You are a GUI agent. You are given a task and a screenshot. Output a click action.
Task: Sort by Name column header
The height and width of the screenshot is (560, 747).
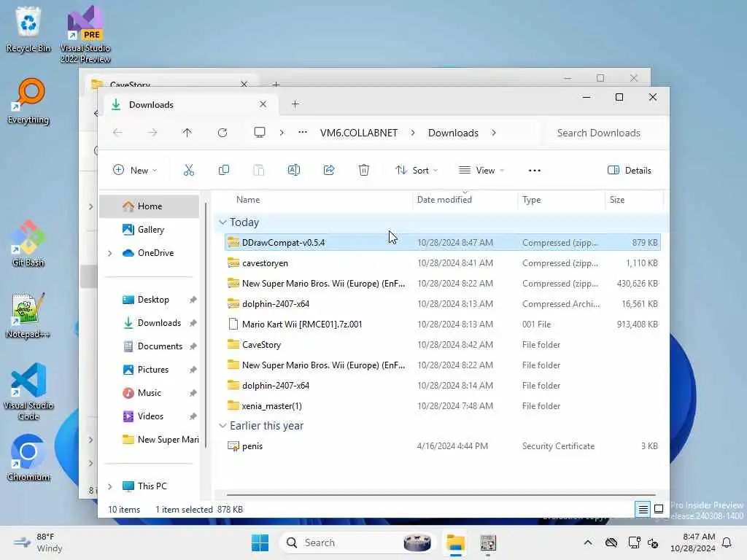point(248,200)
